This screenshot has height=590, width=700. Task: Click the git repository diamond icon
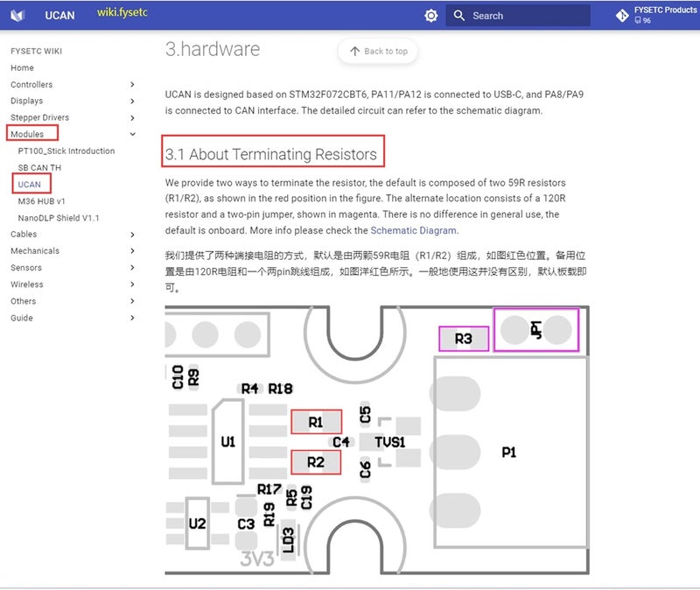[622, 16]
